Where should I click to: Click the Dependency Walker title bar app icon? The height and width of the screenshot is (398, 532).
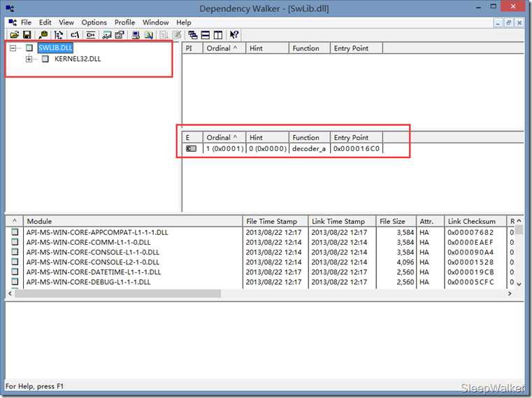(10, 8)
